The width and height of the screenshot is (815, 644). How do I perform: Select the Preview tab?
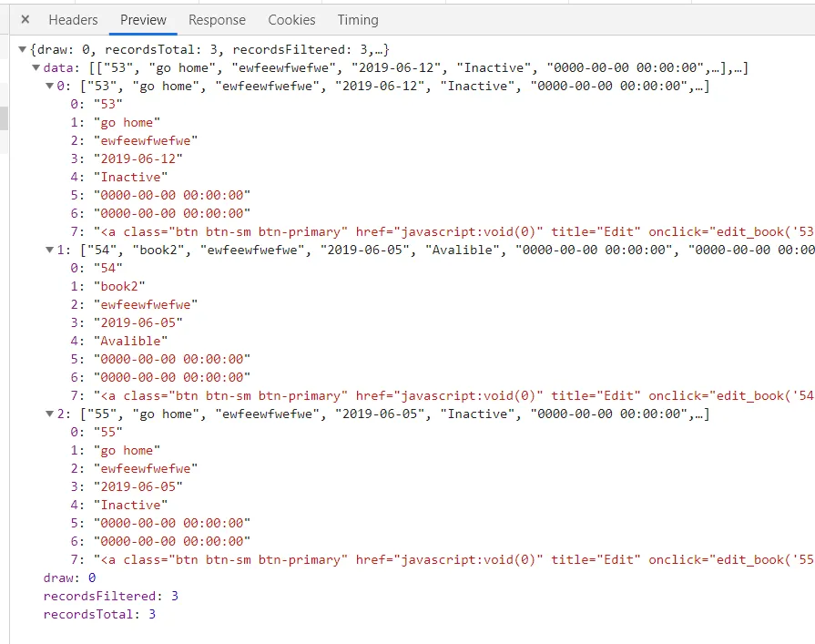click(144, 20)
